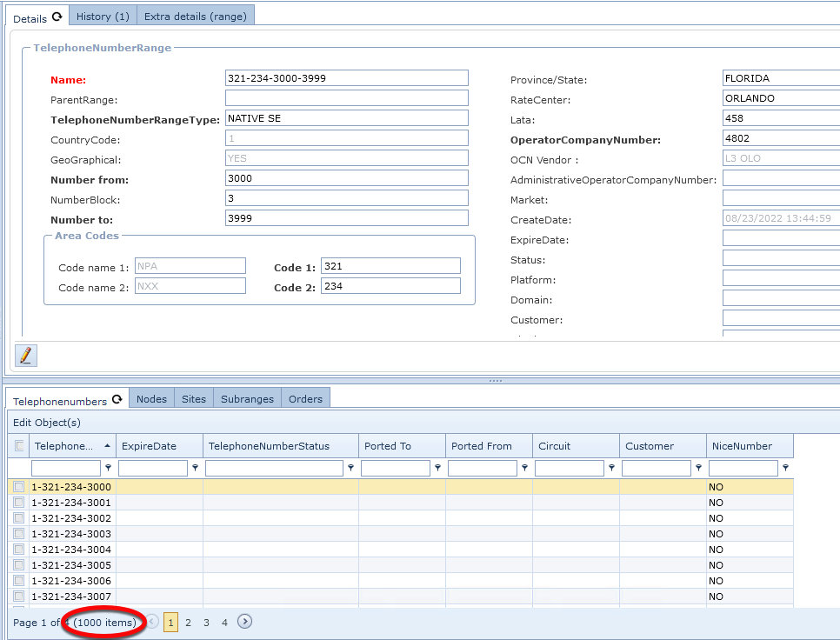
Task: Click refresh icon on Telephonenumbers tab
Action: pos(117,400)
